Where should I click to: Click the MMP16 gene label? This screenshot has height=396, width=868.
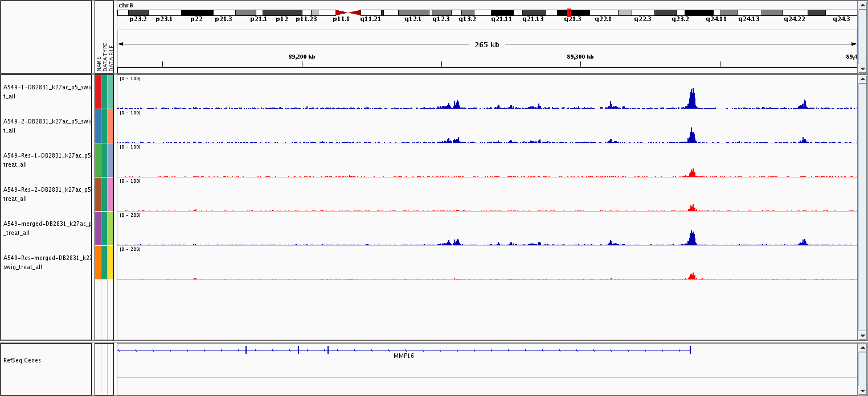403,356
